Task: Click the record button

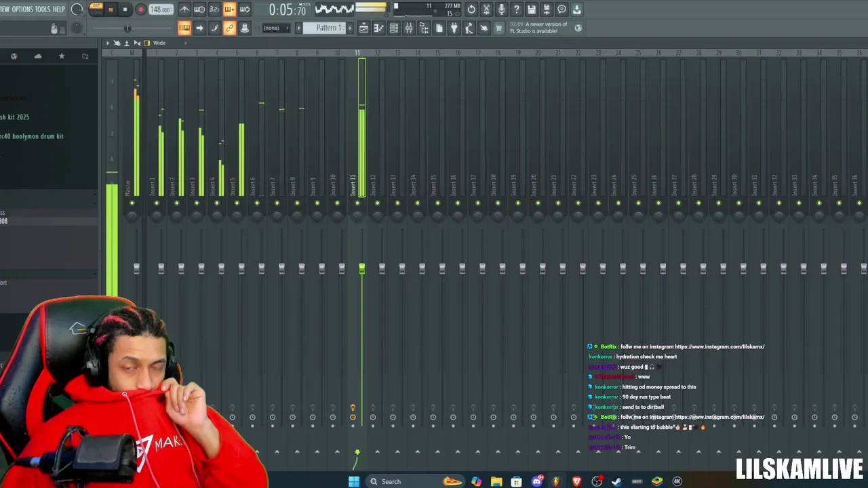Action: (x=141, y=9)
